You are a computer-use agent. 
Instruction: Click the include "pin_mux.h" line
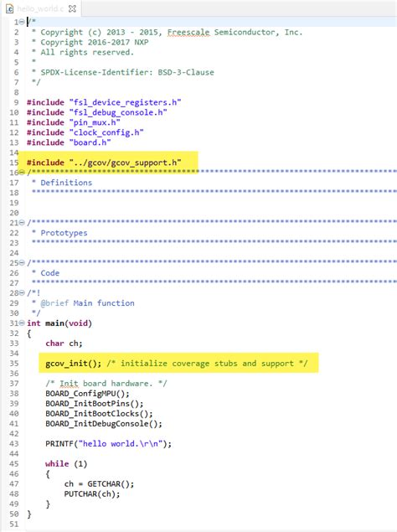pos(74,122)
